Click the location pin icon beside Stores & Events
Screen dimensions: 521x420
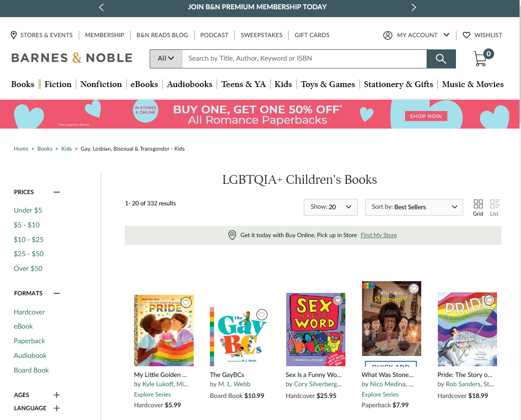click(x=14, y=35)
